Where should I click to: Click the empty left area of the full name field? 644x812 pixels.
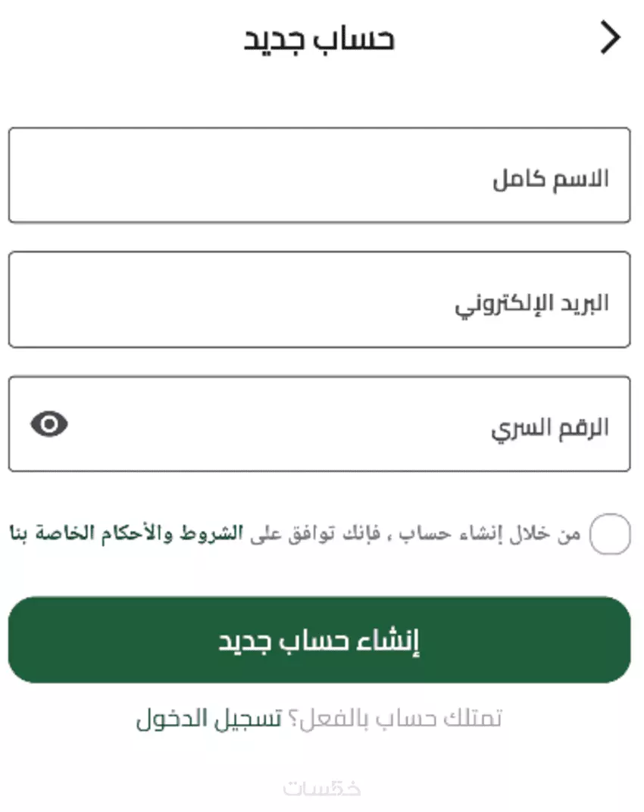152,175
